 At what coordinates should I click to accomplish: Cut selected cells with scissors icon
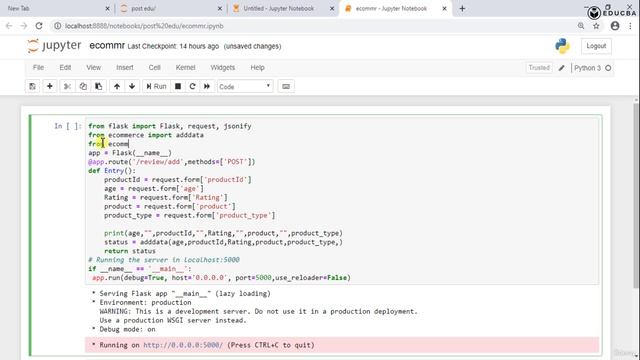(67, 87)
